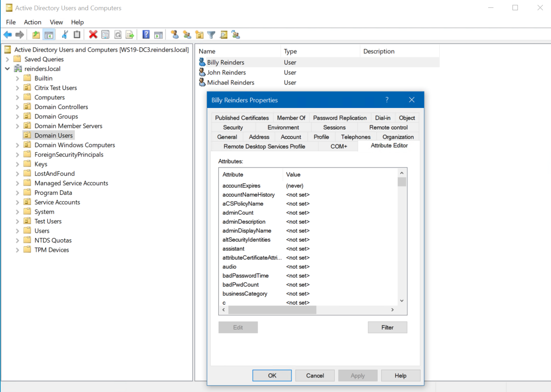Viewport: 551px width, 392px height.
Task: Switch to the Member Of tab
Action: click(x=291, y=118)
